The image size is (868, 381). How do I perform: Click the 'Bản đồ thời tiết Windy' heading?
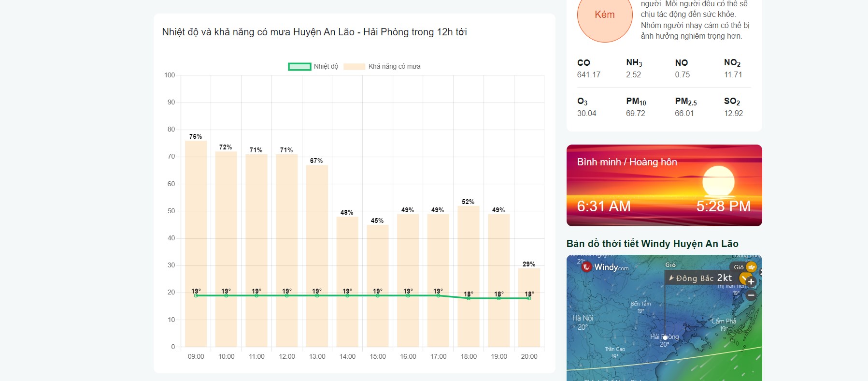click(652, 244)
